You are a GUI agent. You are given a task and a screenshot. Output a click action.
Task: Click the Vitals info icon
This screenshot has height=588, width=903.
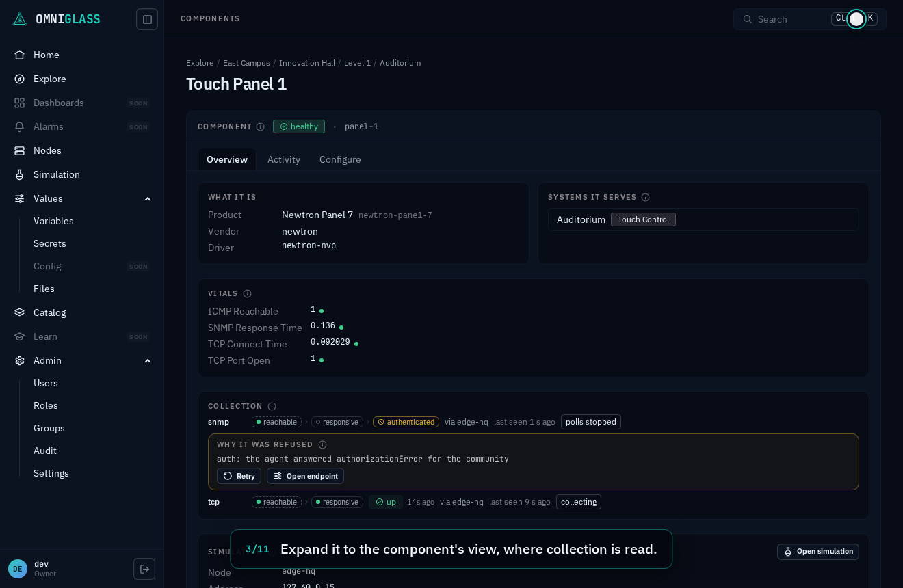(248, 293)
